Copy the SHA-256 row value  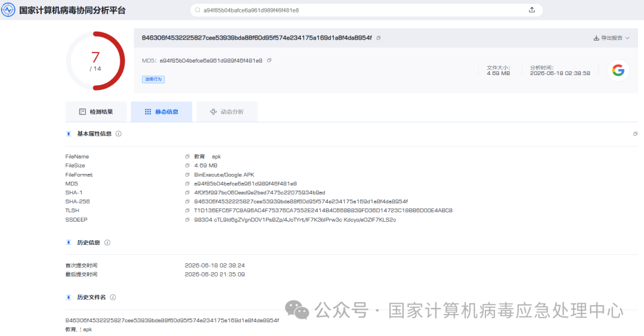pyautogui.click(x=187, y=201)
